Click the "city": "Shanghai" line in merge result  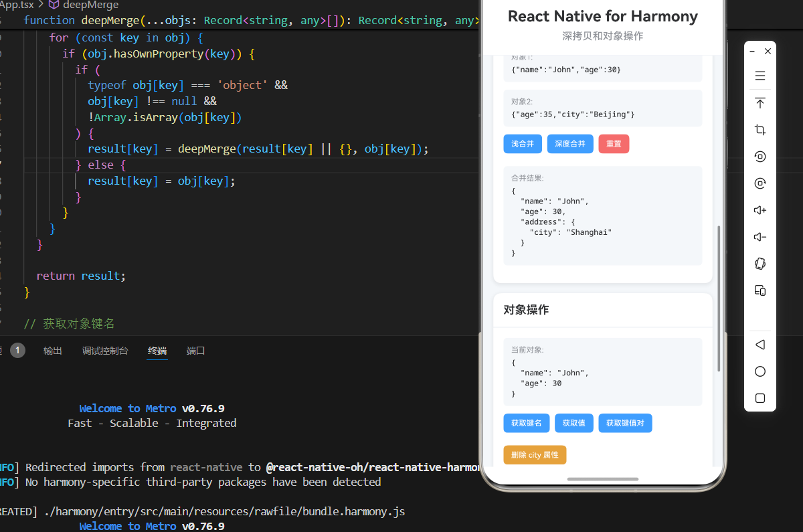coord(571,232)
